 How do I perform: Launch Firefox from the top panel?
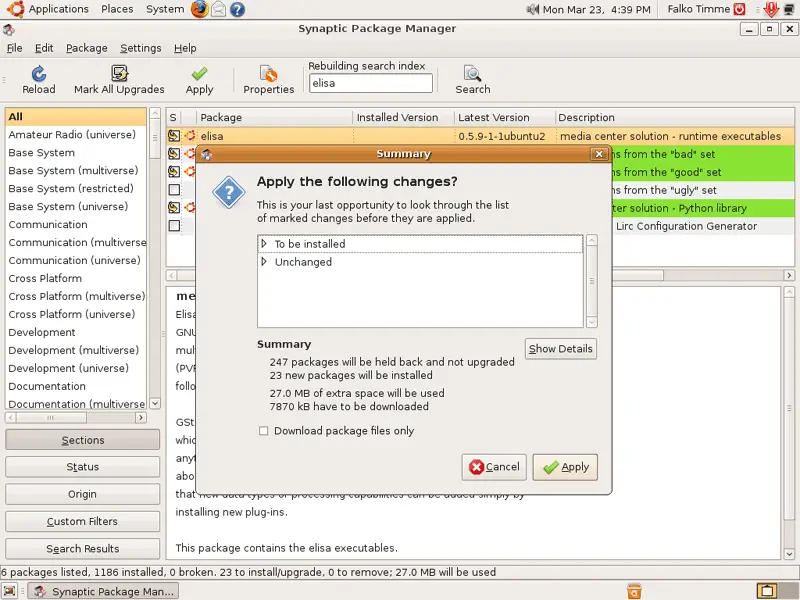tap(199, 9)
